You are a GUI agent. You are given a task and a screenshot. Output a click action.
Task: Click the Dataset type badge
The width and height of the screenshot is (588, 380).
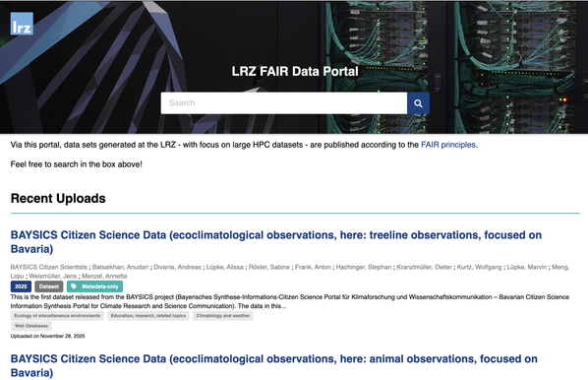pos(49,286)
